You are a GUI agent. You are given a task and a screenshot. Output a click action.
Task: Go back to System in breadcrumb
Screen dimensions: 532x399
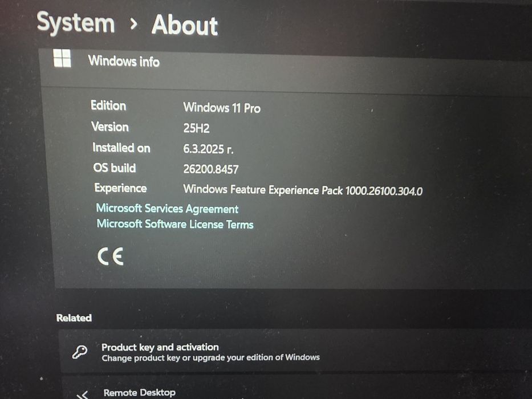click(x=76, y=23)
